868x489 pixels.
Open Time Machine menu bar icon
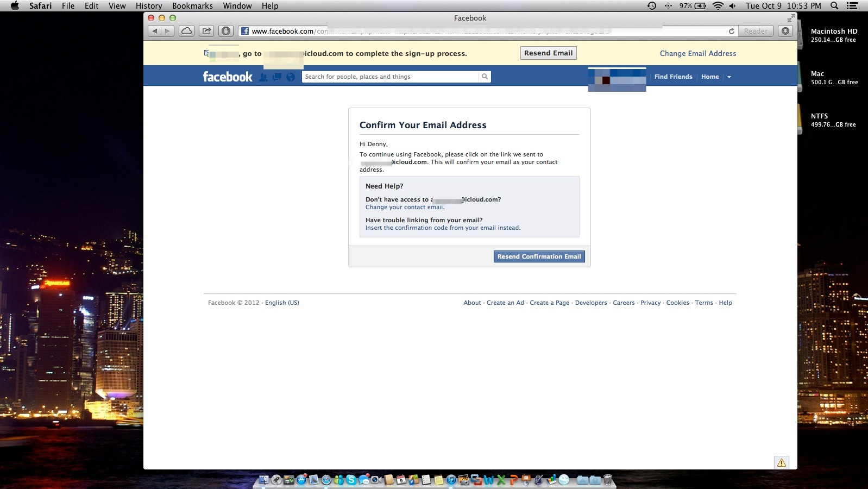(652, 6)
